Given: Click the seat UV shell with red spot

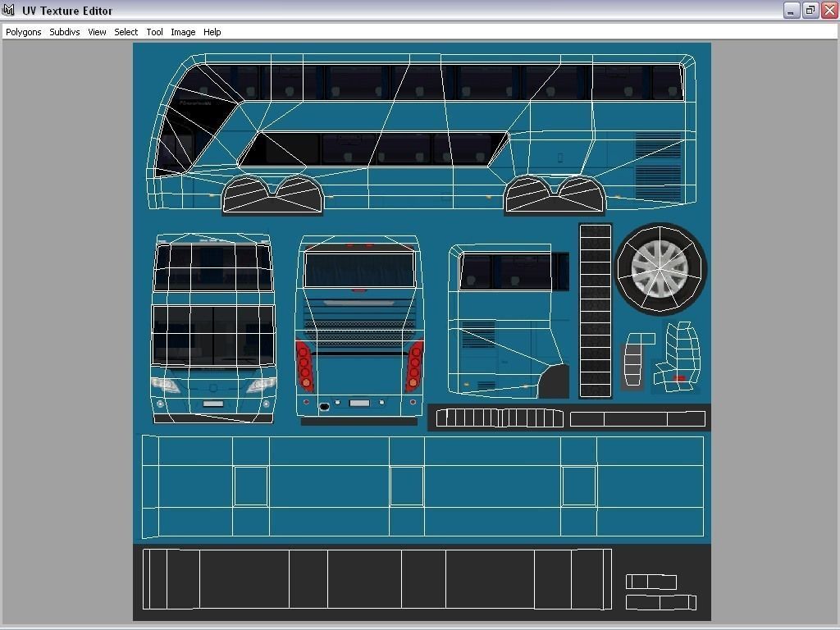Looking at the screenshot, I should 678,358.
